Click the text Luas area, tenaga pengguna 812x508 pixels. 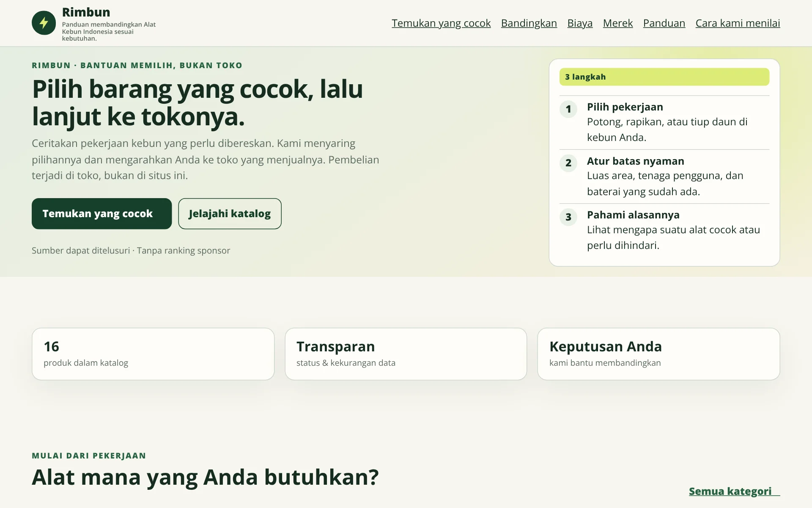(665, 183)
